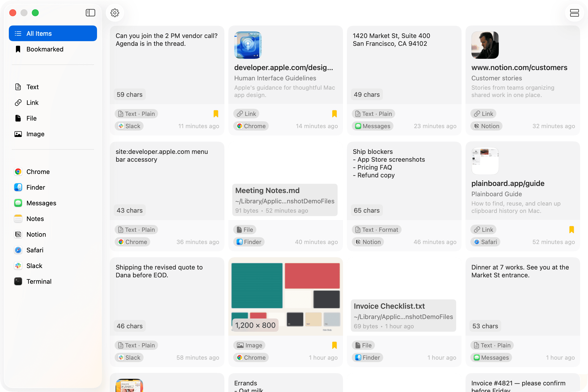588x392 pixels.
Task: Open the plainboard.app/guide thumbnail
Action: click(x=485, y=161)
